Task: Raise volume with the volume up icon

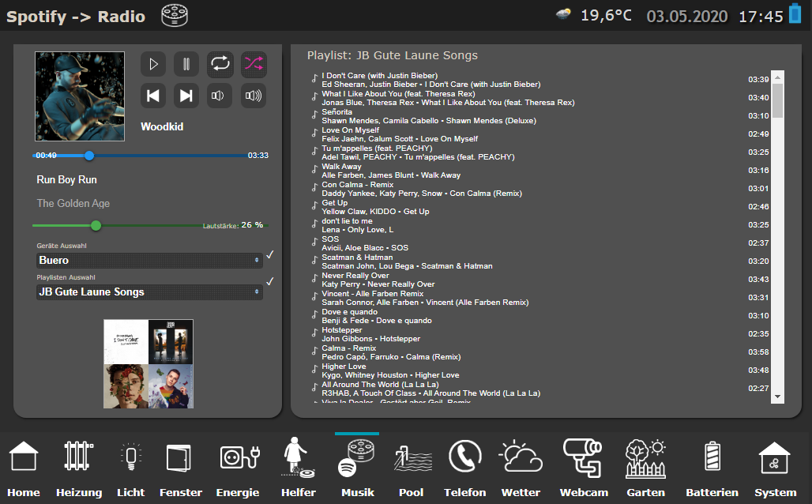Action: pos(253,96)
